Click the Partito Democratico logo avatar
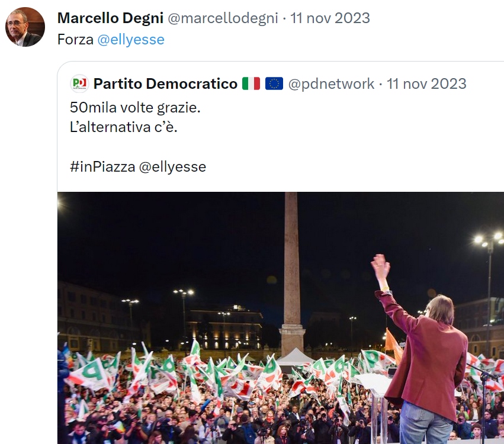 [79, 84]
